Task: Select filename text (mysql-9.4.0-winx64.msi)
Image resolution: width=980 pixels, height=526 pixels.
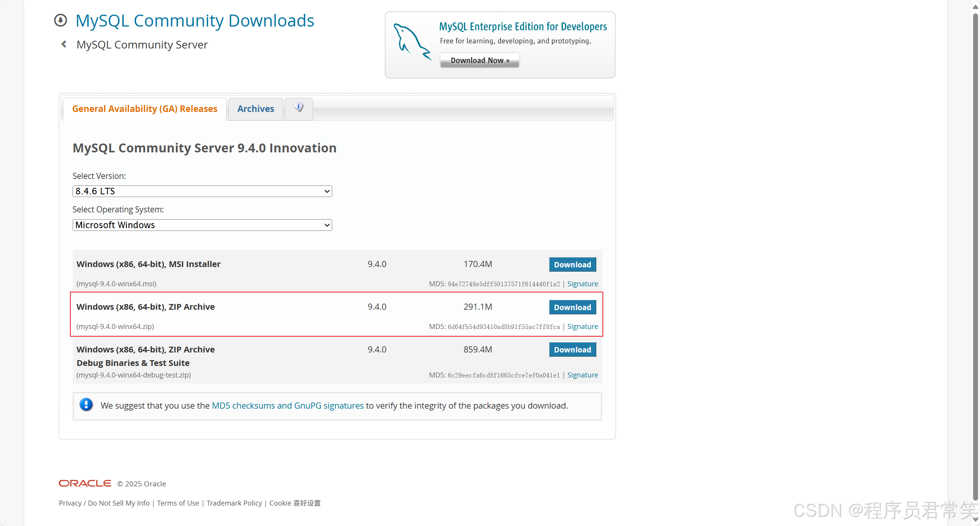Action: pyautogui.click(x=116, y=284)
